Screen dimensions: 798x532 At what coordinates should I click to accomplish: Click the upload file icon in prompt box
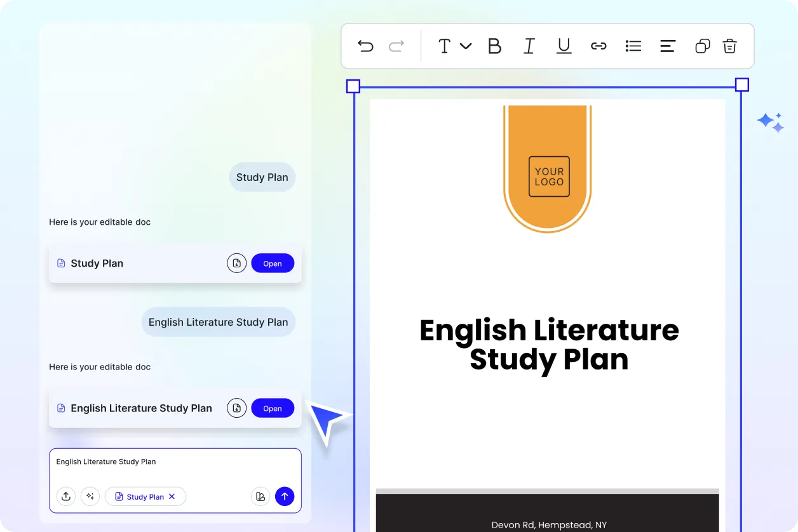click(x=66, y=496)
